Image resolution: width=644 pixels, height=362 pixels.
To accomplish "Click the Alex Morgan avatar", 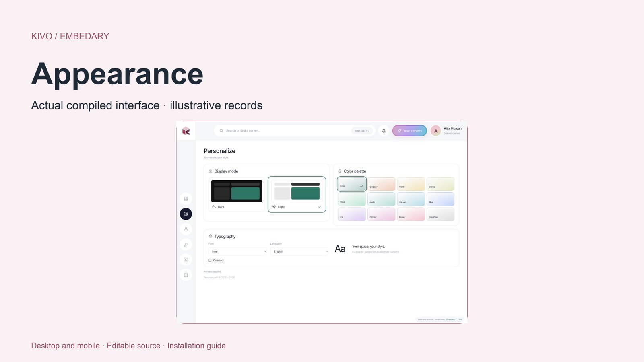I will [436, 131].
